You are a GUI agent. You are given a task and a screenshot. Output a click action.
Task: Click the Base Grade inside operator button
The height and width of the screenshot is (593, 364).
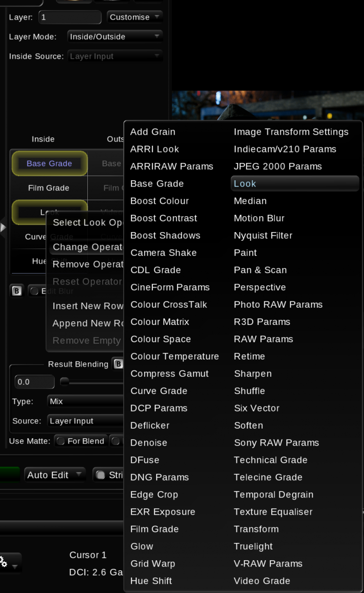coord(49,164)
